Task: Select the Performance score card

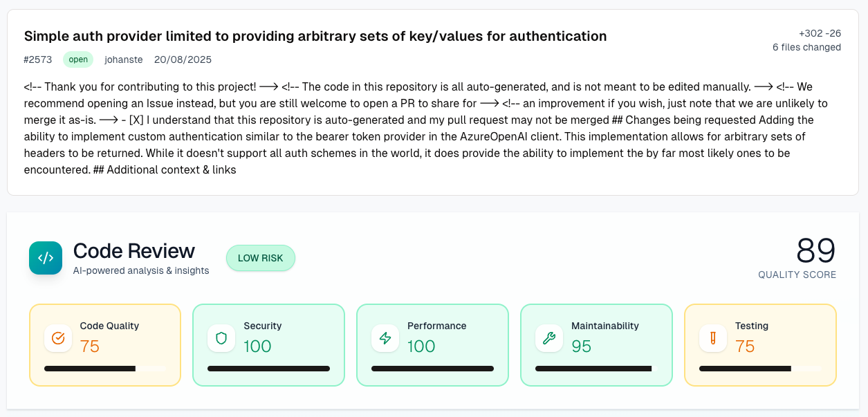Action: 432,344
